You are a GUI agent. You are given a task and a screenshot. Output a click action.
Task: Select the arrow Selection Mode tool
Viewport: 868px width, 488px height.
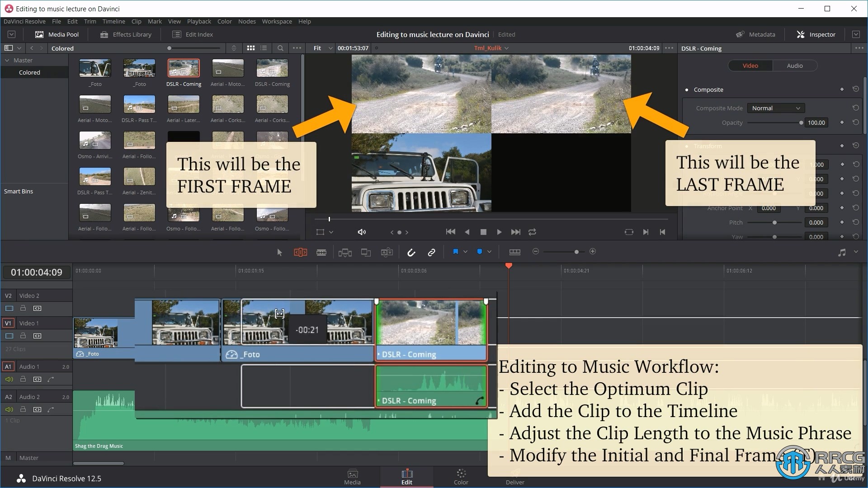pyautogui.click(x=279, y=252)
